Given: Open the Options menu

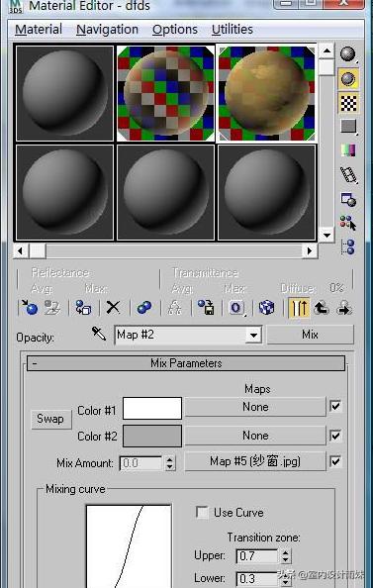Looking at the screenshot, I should pyautogui.click(x=175, y=30).
